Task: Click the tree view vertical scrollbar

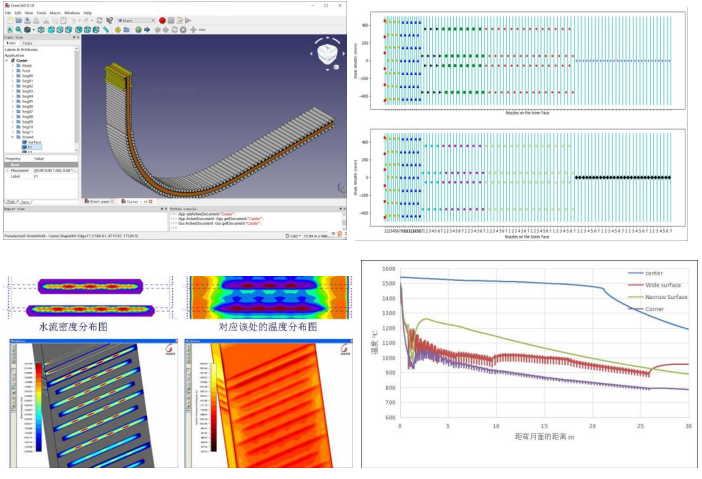Action: pos(77,98)
